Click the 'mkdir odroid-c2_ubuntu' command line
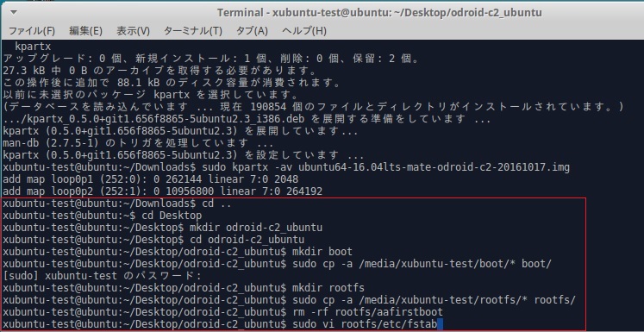 163,228
